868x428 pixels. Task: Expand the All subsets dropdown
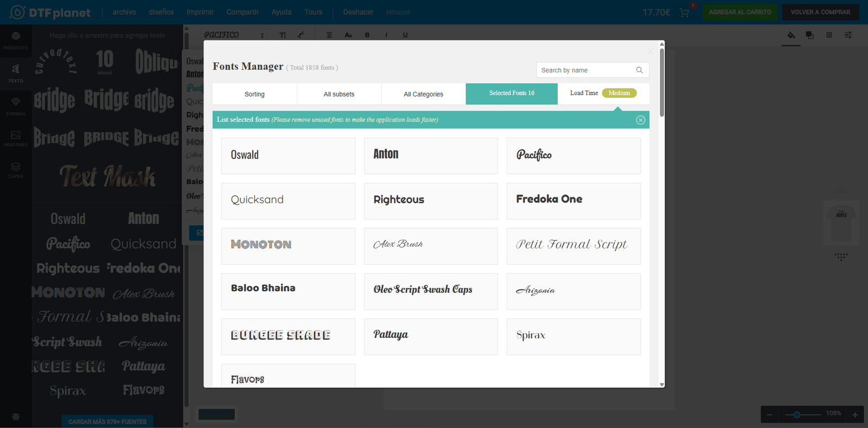339,94
